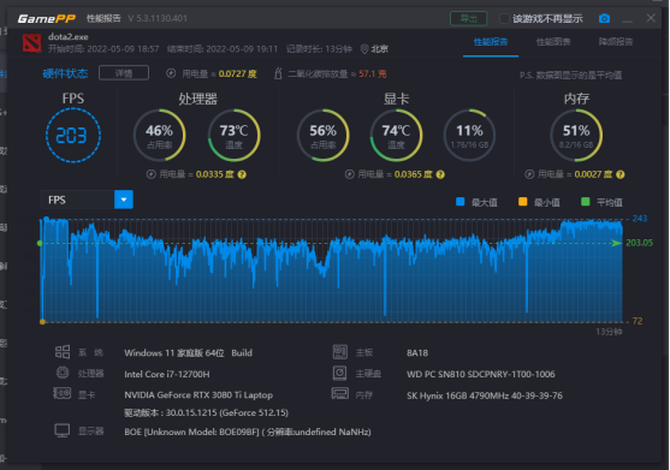This screenshot has height=470, width=670.
Task: Click the 57.1 克 emission value
Action: 373,74
